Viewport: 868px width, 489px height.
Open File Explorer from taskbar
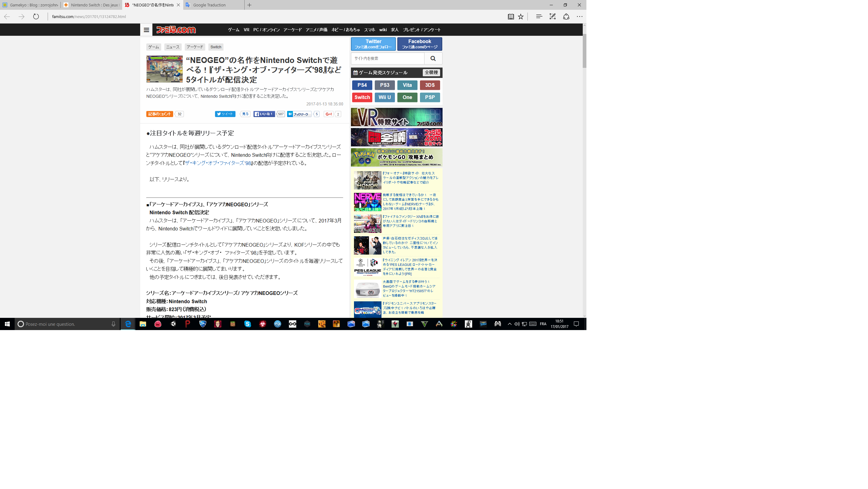coord(143,324)
